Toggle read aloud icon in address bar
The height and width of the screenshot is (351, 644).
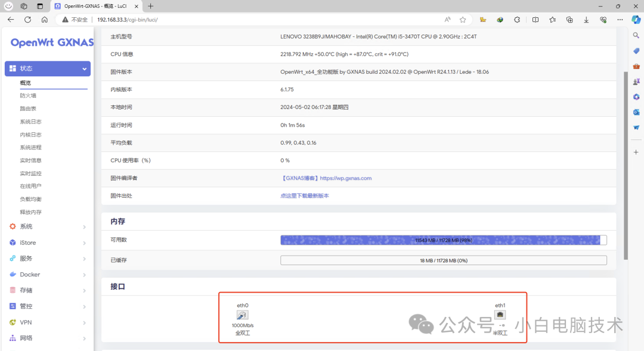coord(447,20)
